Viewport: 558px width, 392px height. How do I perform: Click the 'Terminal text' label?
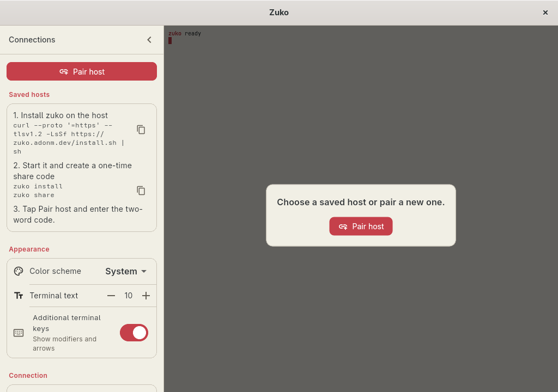click(x=54, y=296)
